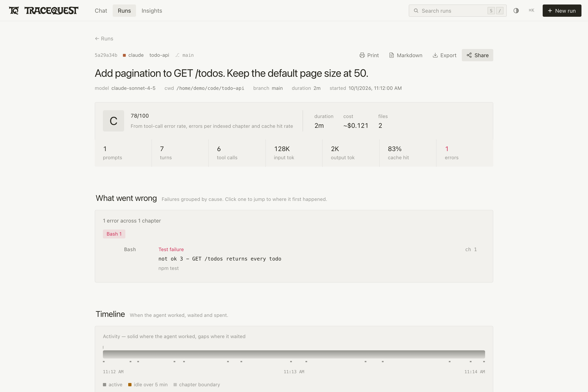The height and width of the screenshot is (392, 588).
Task: Click the ch 1 chapter reference
Action: point(471,249)
